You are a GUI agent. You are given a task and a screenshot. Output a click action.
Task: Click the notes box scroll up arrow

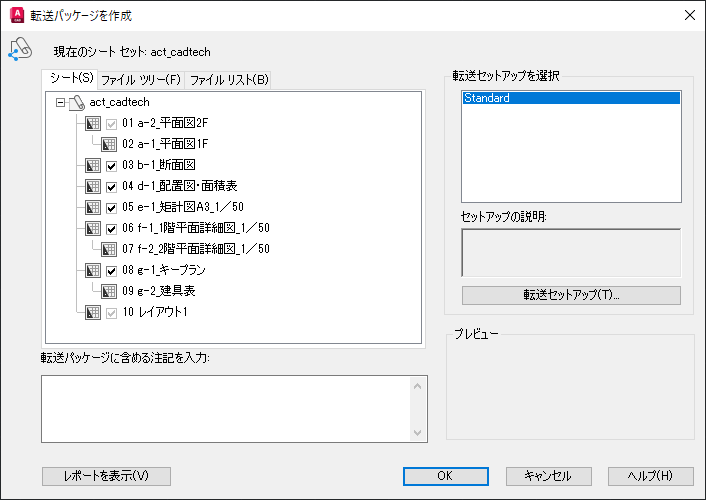click(417, 386)
